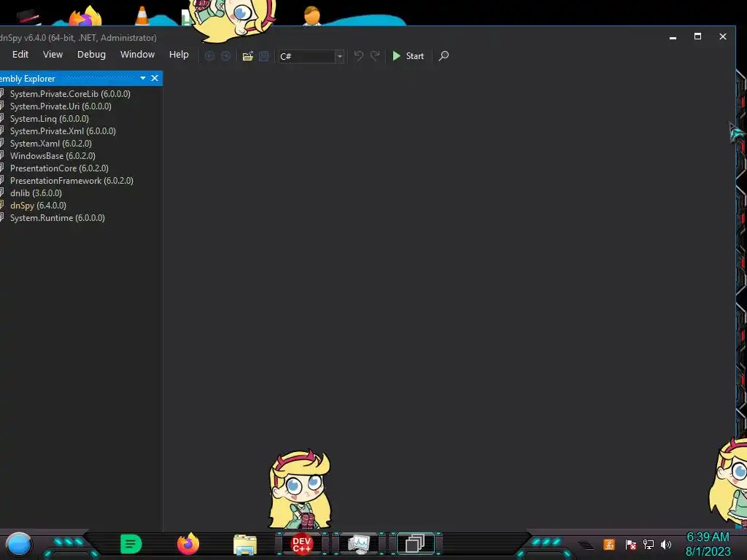Switch to dnSpy taskbar window icon
Screen dimensions: 747x560
[415, 544]
